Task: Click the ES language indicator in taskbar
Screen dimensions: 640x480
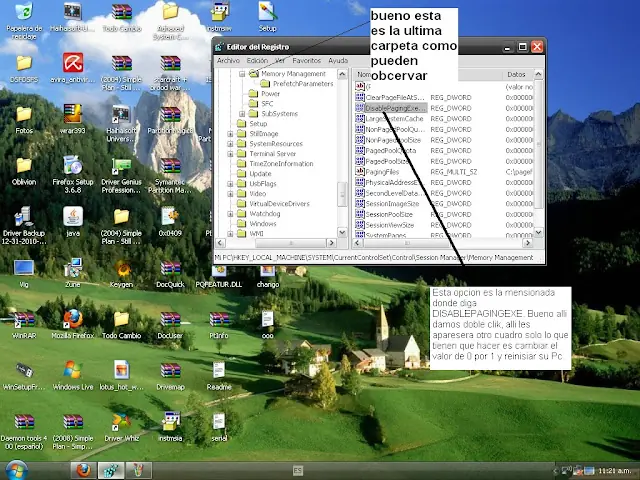Action: [x=298, y=471]
